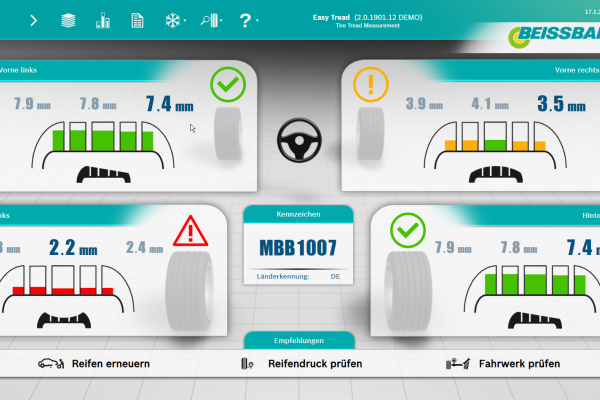Screen dimensions: 600x400
Task: Open the document report icon
Action: click(137, 20)
